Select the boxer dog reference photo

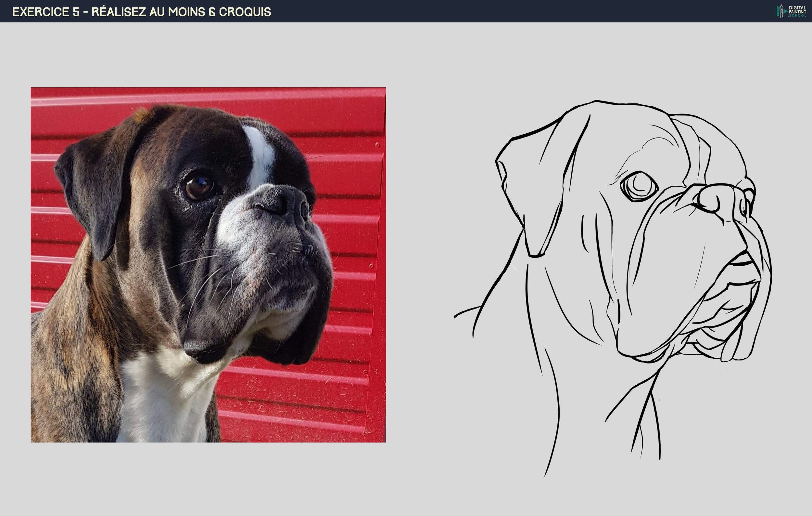click(208, 265)
